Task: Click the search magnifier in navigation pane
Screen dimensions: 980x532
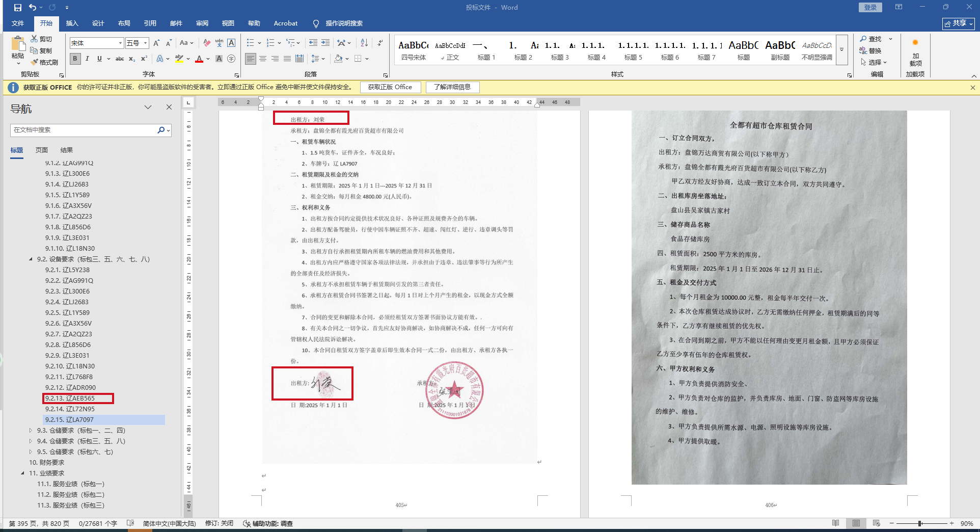Action: coord(161,130)
